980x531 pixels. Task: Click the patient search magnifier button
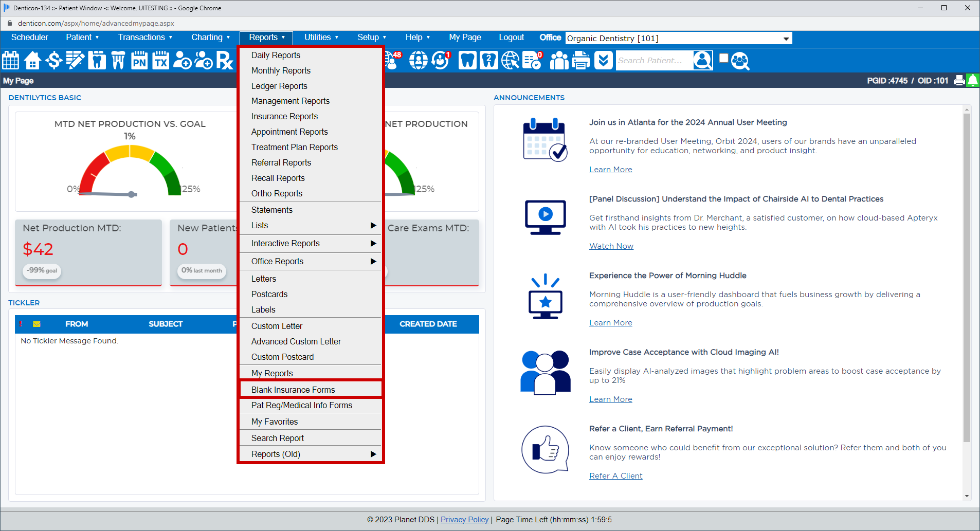click(x=702, y=61)
